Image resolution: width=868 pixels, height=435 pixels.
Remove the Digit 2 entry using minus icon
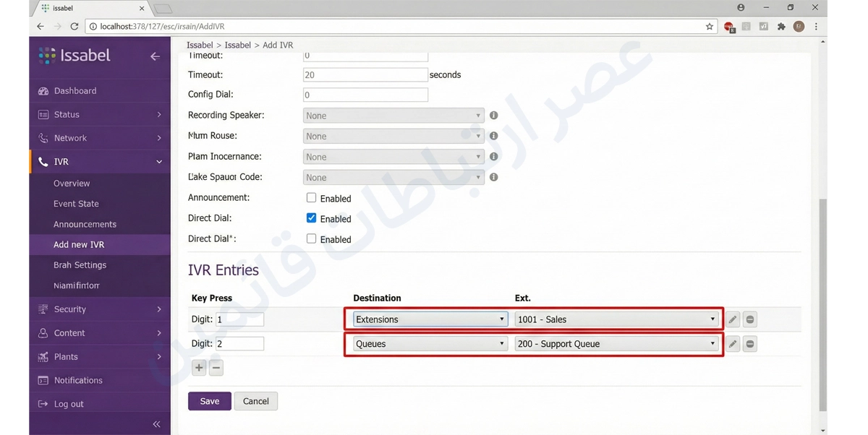(750, 343)
